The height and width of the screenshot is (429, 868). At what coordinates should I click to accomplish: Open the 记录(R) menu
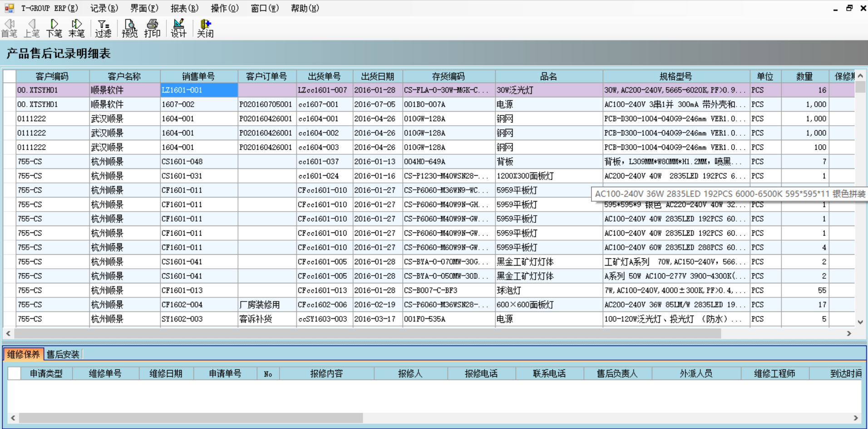point(104,8)
